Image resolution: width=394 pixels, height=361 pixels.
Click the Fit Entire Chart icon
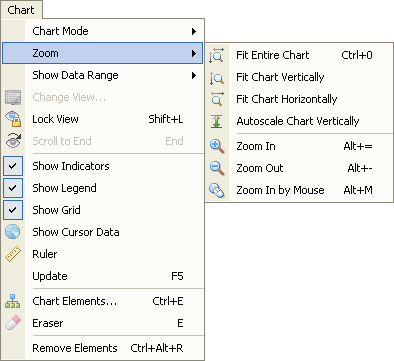coord(217,55)
